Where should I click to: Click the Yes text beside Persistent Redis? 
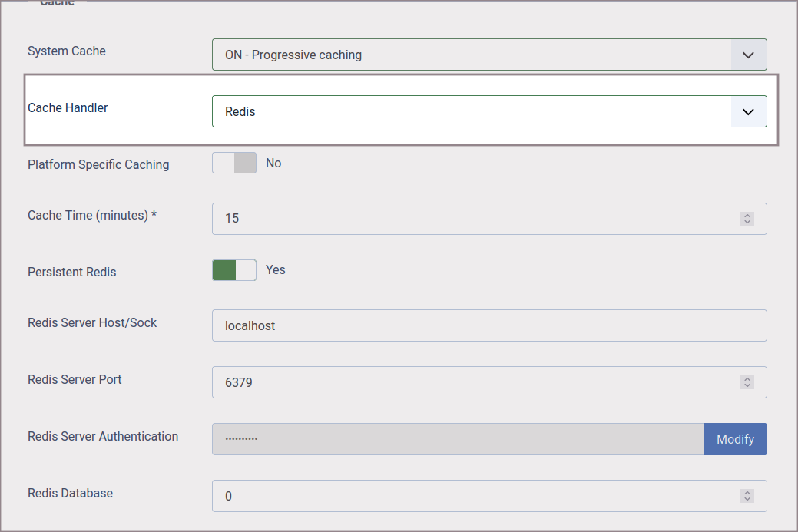coord(275,270)
